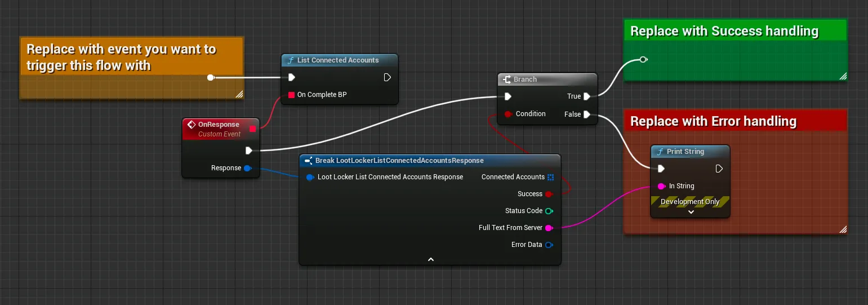
Task: Click the Branch True execution pin
Action: tap(587, 96)
